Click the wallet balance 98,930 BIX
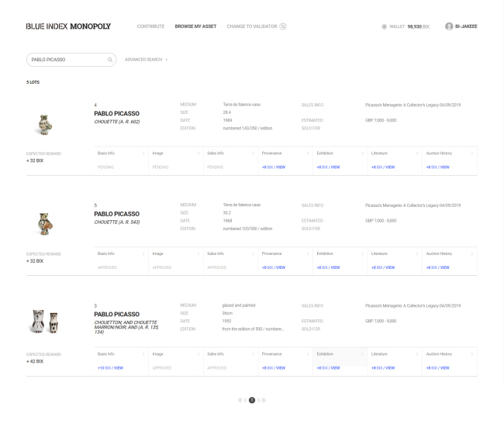Image resolution: width=504 pixels, height=424 pixels. (419, 26)
